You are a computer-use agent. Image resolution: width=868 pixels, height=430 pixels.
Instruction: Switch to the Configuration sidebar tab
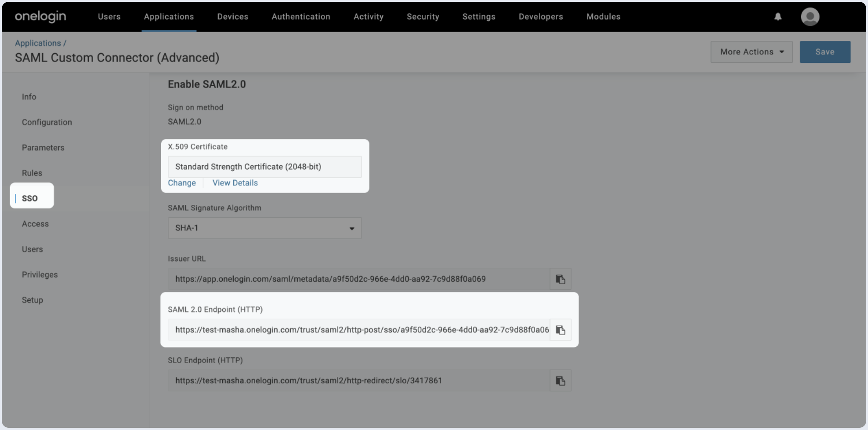(47, 122)
